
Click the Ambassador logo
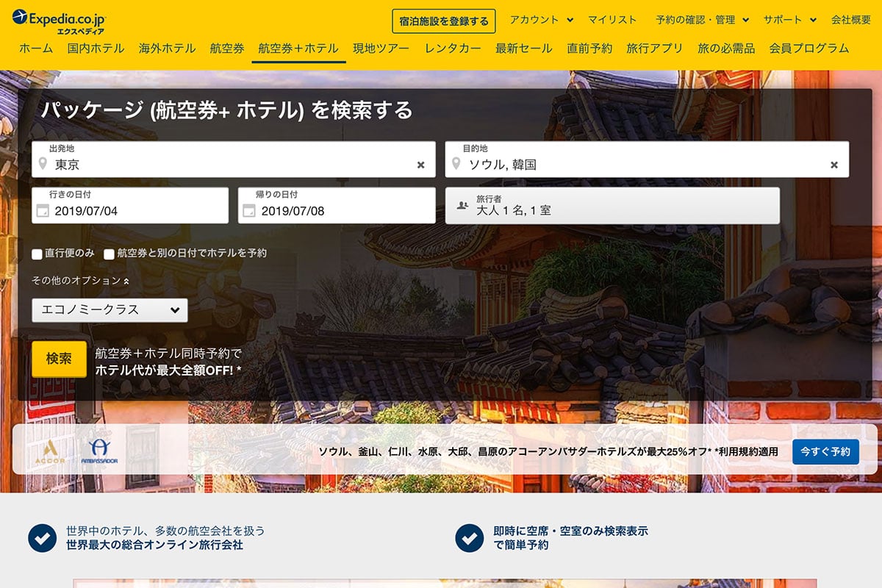coord(99,451)
